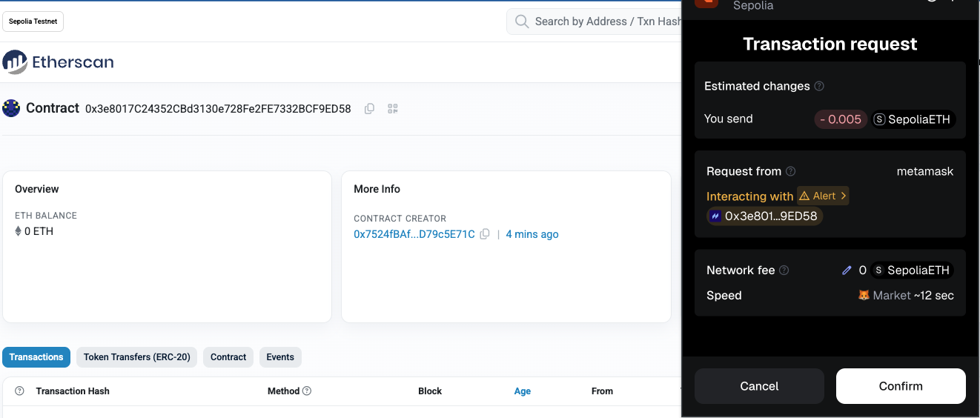Open the Events tab
Viewport: 980px width, 418px height.
pos(280,357)
